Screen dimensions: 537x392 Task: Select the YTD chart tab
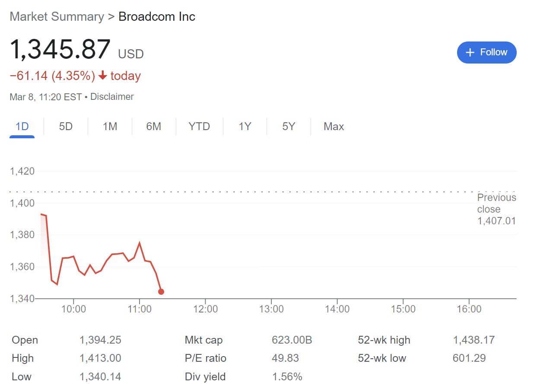199,127
